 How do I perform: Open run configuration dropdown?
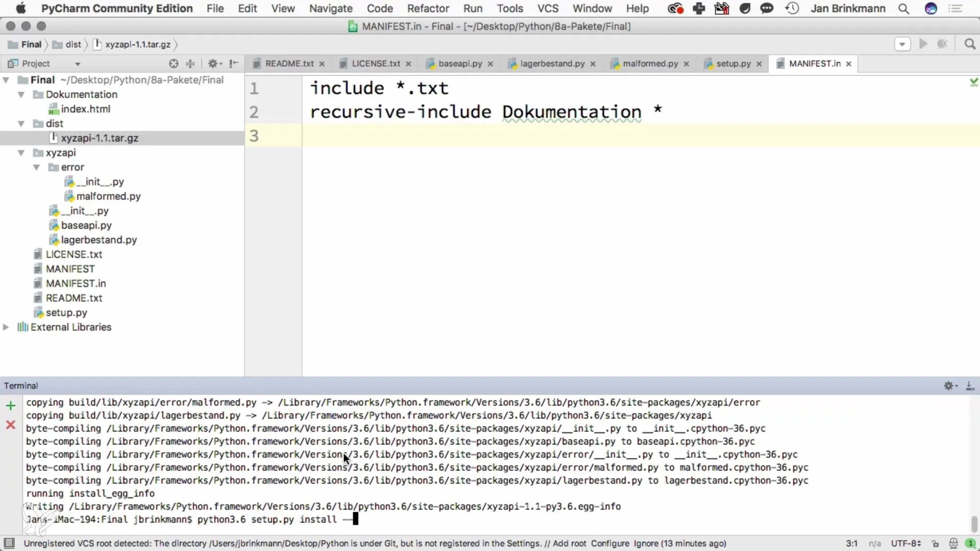tap(902, 44)
